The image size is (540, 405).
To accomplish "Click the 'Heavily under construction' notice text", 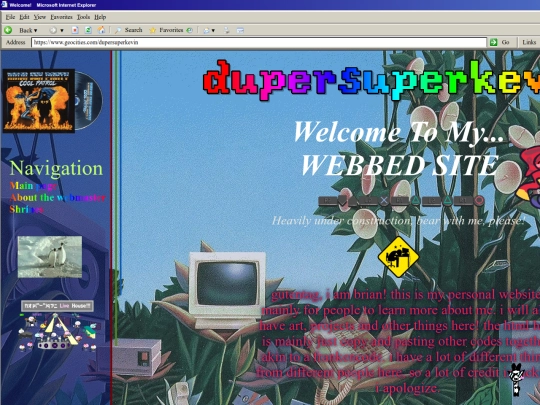I will [398, 221].
